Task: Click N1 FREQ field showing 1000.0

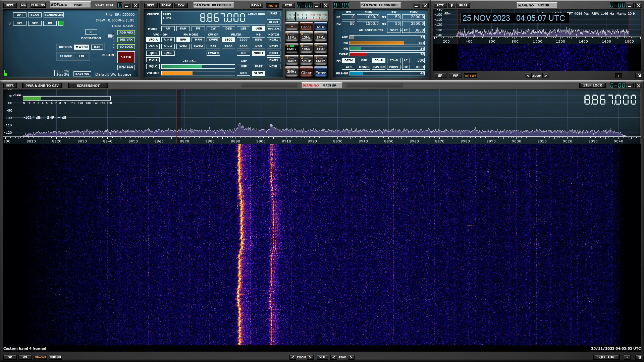Action: (368, 17)
